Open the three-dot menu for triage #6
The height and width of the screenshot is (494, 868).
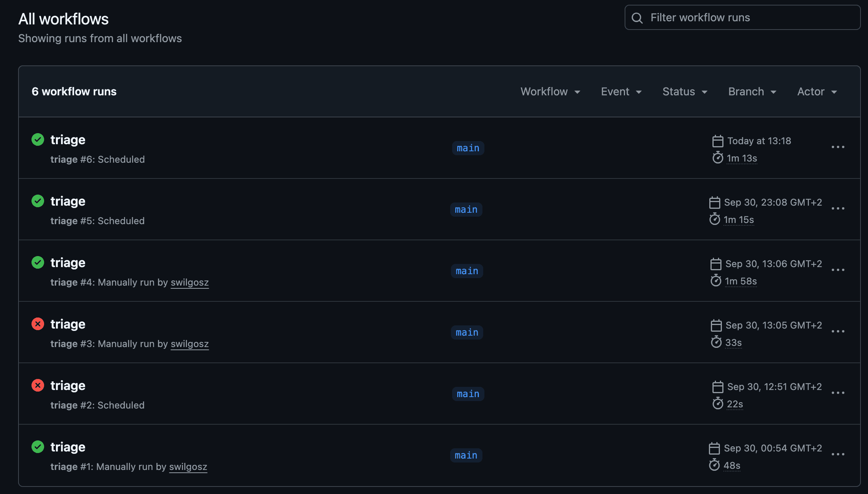pos(838,147)
